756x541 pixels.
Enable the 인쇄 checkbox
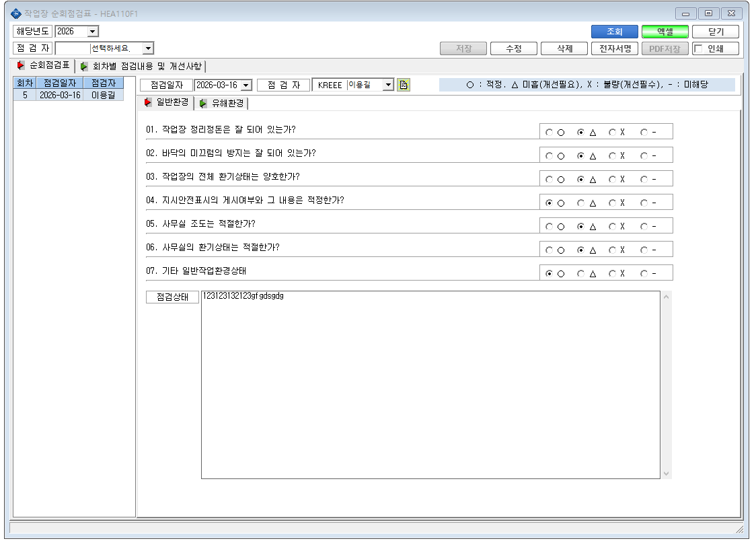[x=698, y=48]
